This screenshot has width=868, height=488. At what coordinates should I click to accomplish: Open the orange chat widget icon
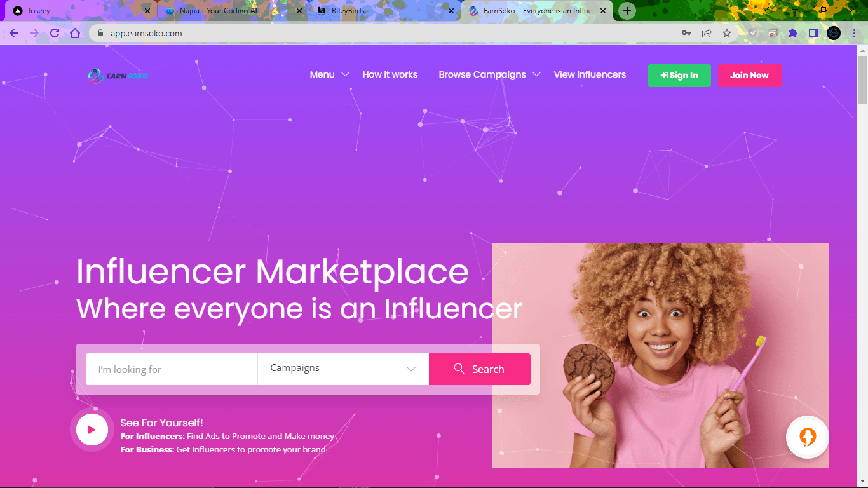pyautogui.click(x=807, y=437)
